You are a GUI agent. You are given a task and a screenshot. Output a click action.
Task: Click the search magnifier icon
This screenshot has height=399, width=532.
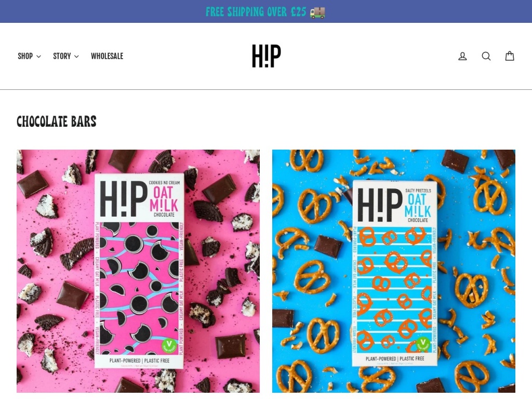[486, 56]
